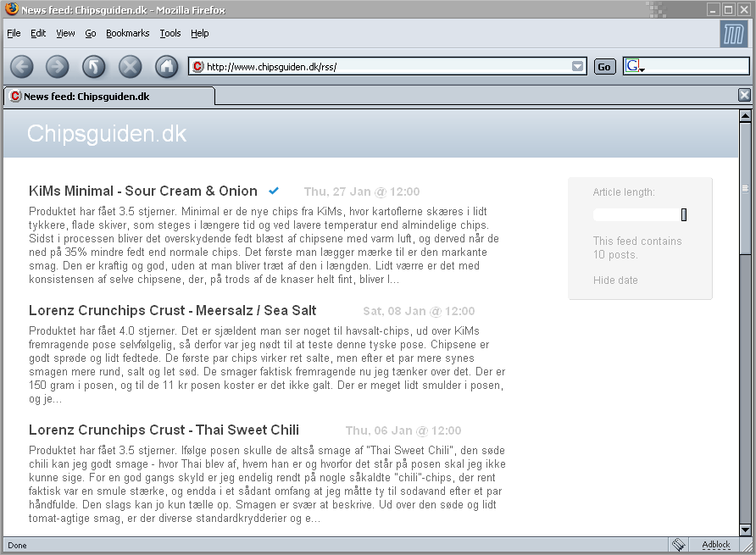Click the site favicon in the address bar

[x=197, y=67]
